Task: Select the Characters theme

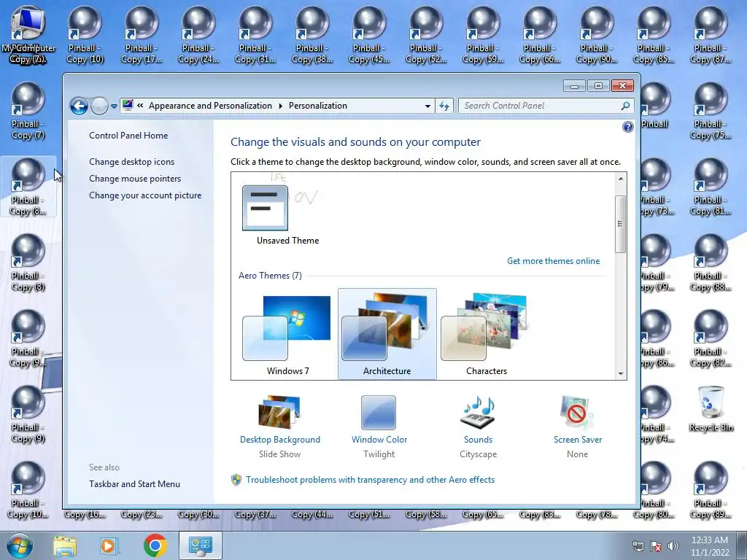Action: coord(487,334)
